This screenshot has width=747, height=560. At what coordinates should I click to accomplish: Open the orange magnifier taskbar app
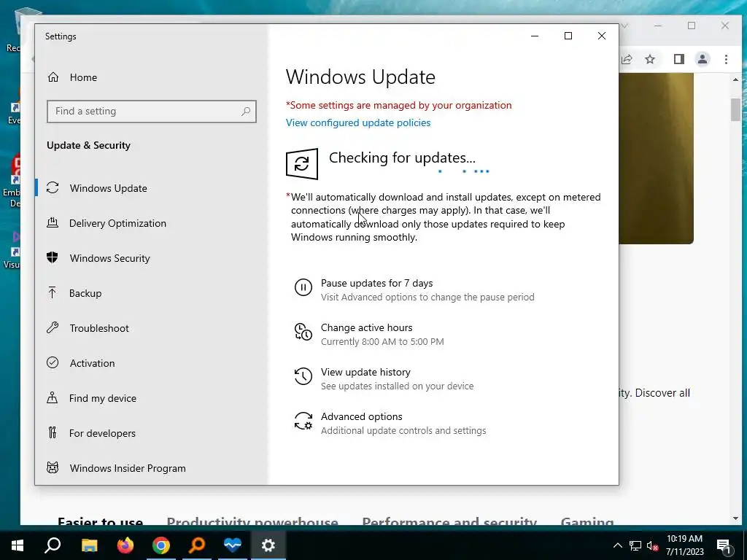click(x=197, y=545)
